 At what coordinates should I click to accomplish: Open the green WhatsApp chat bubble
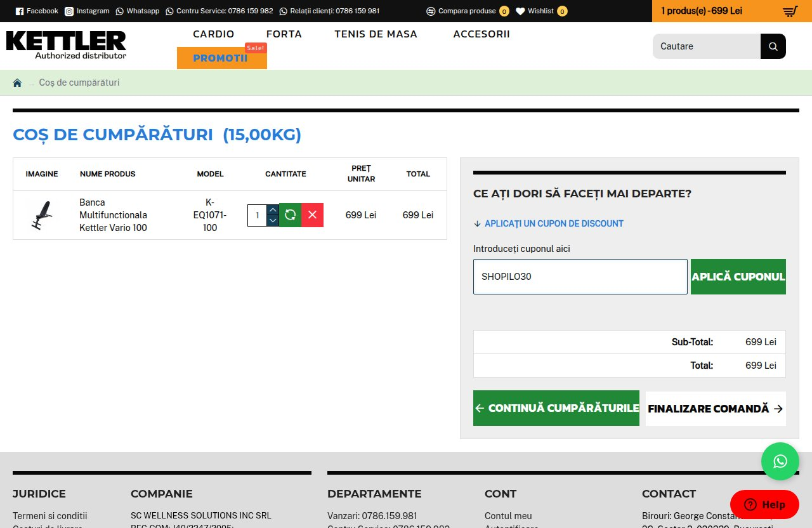[780, 461]
